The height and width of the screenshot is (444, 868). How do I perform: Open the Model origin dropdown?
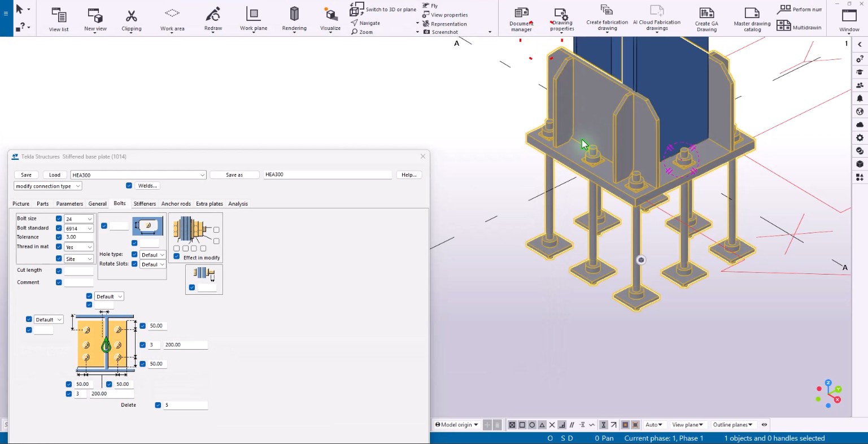click(x=456, y=425)
